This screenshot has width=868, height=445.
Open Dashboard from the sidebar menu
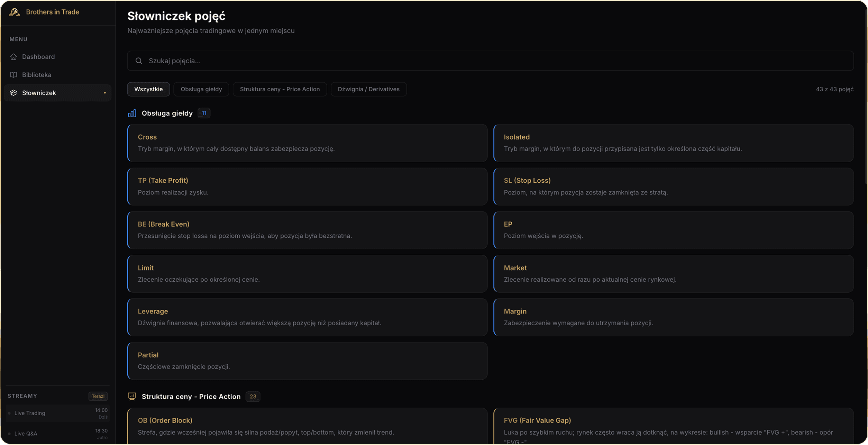click(38, 57)
